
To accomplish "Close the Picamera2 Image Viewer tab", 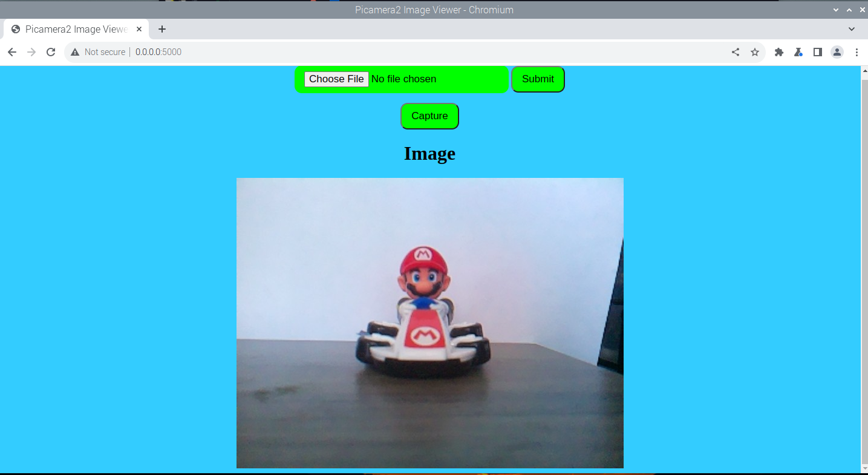I will (x=139, y=28).
